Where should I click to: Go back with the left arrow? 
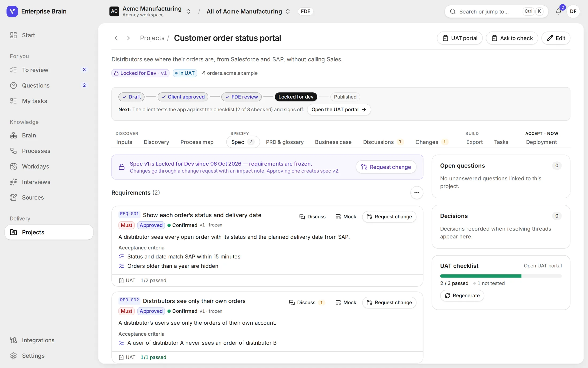click(x=116, y=38)
